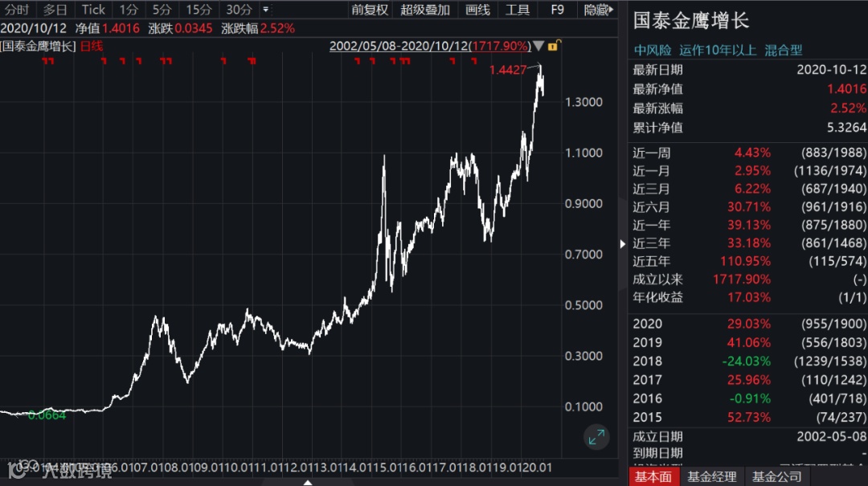
Task: Select the 基本面 tab
Action: click(x=653, y=476)
